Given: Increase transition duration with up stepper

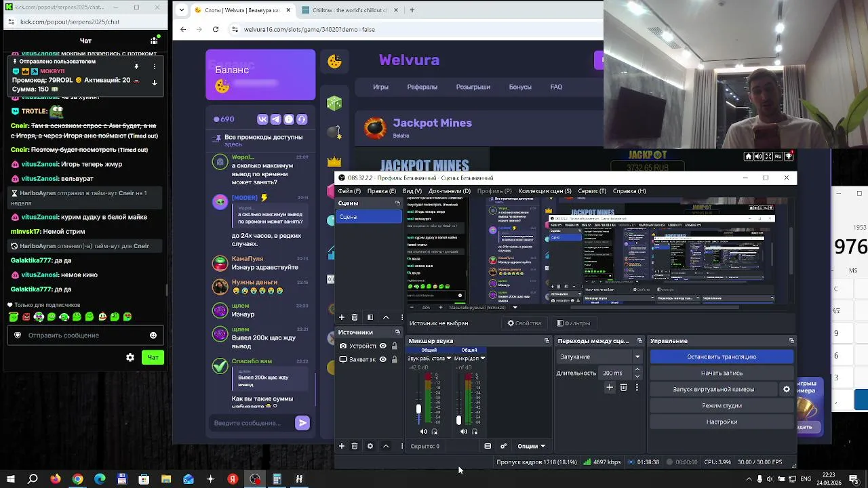Looking at the screenshot, I should point(637,369).
